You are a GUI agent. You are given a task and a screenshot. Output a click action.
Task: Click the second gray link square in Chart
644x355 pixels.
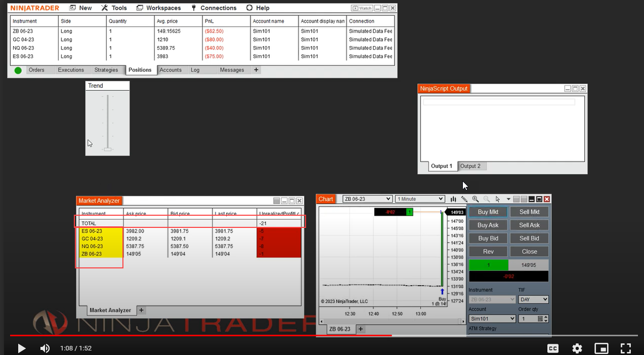[x=524, y=200]
